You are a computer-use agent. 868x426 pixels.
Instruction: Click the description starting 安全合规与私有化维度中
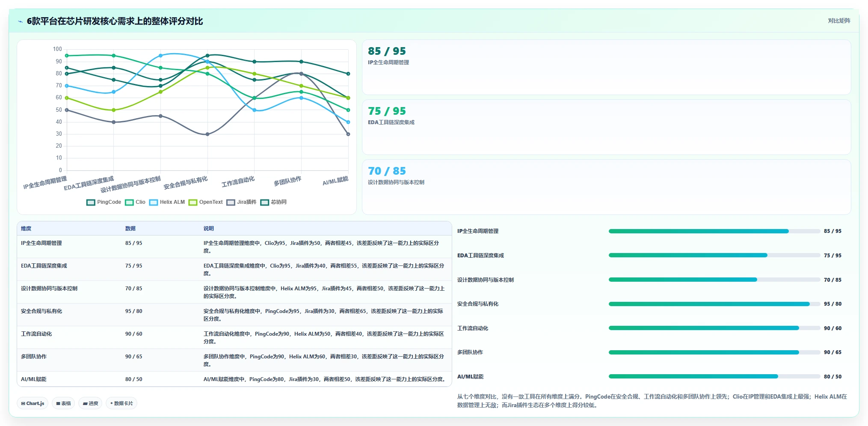(x=323, y=315)
